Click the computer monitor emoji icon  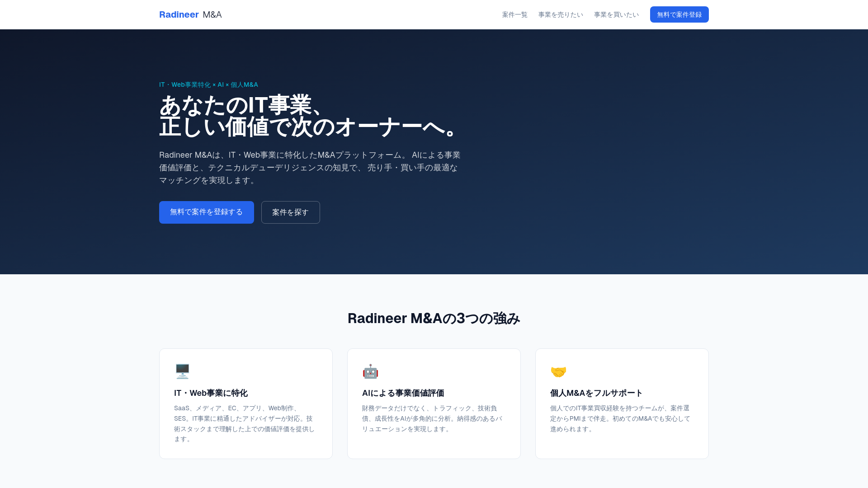(182, 371)
